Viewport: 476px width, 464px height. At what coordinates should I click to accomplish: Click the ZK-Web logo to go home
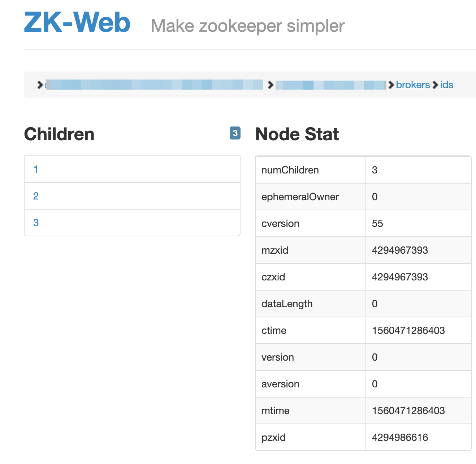point(77,23)
